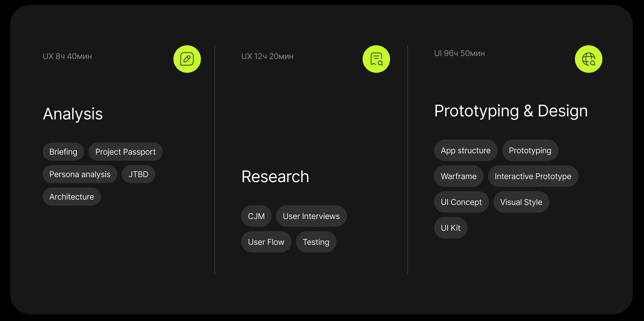
Task: Click the Persona analysis pill
Action: pos(80,174)
